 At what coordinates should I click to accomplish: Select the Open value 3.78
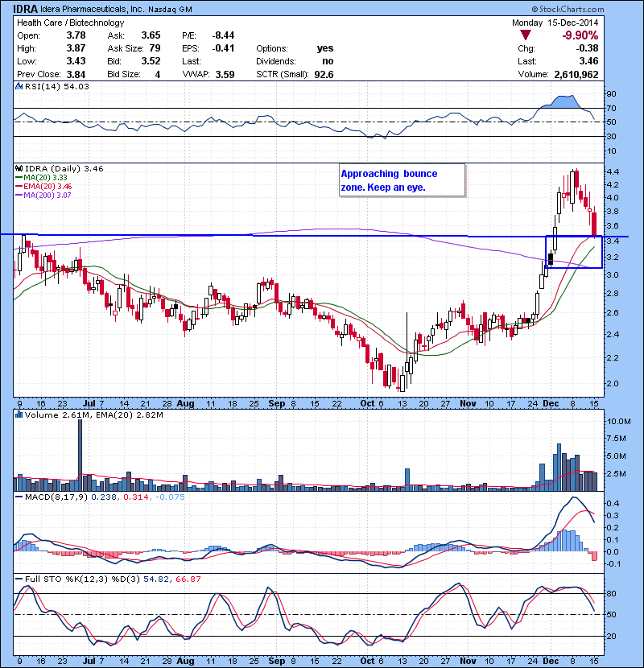[x=76, y=35]
